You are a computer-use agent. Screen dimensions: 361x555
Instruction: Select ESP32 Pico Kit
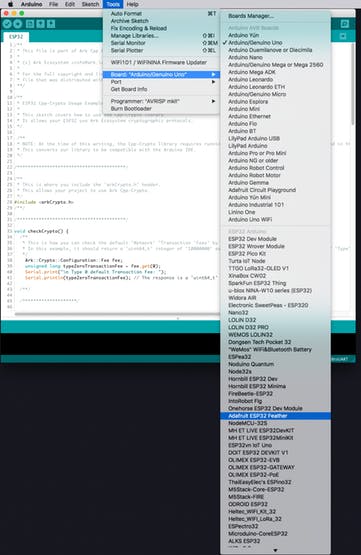[x=275, y=254]
